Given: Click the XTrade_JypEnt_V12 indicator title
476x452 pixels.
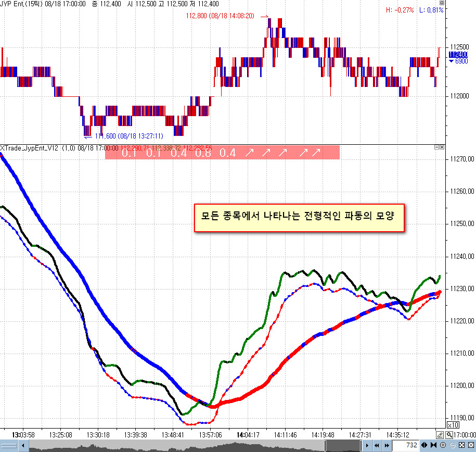Looking at the screenshot, I should tap(29, 148).
